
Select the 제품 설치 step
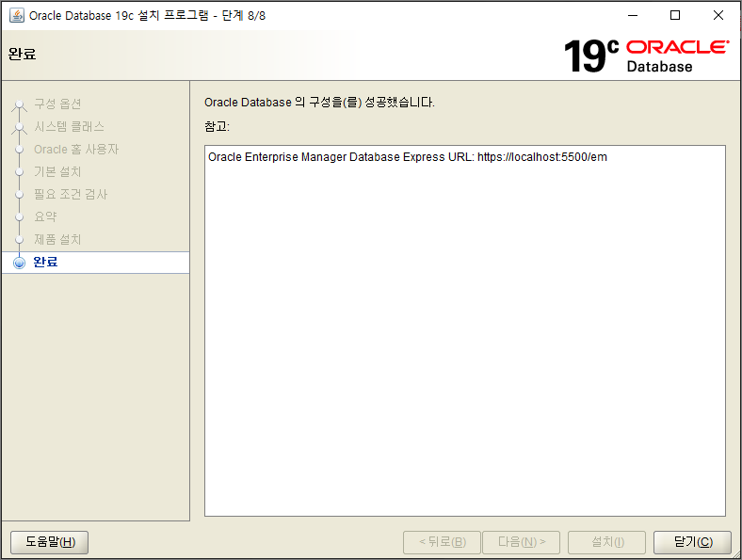[57, 239]
